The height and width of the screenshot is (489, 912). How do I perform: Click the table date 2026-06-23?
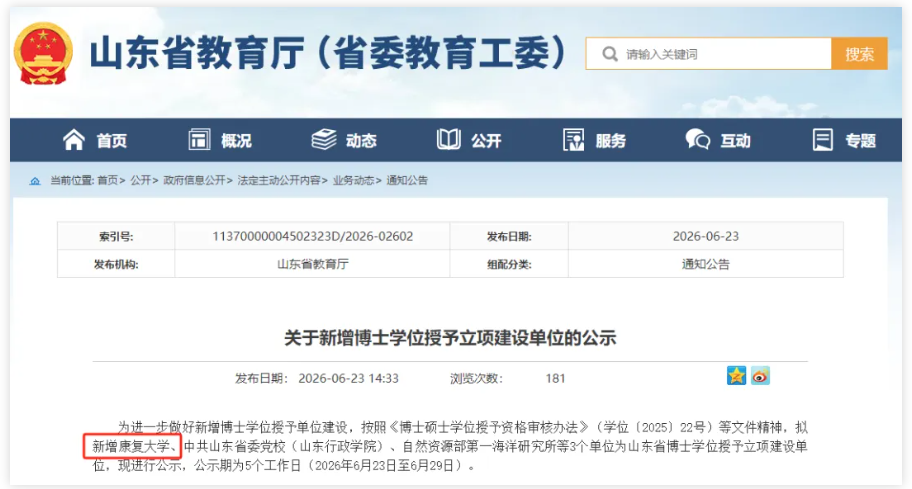coord(706,237)
